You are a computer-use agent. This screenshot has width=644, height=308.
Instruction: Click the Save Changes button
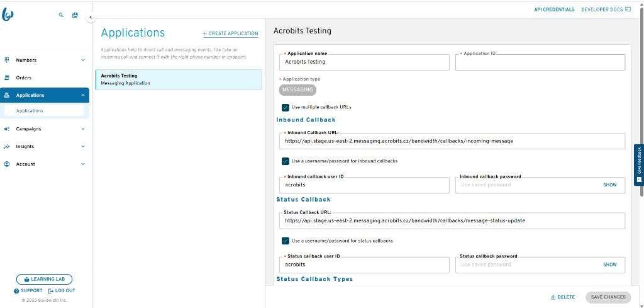(x=608, y=297)
